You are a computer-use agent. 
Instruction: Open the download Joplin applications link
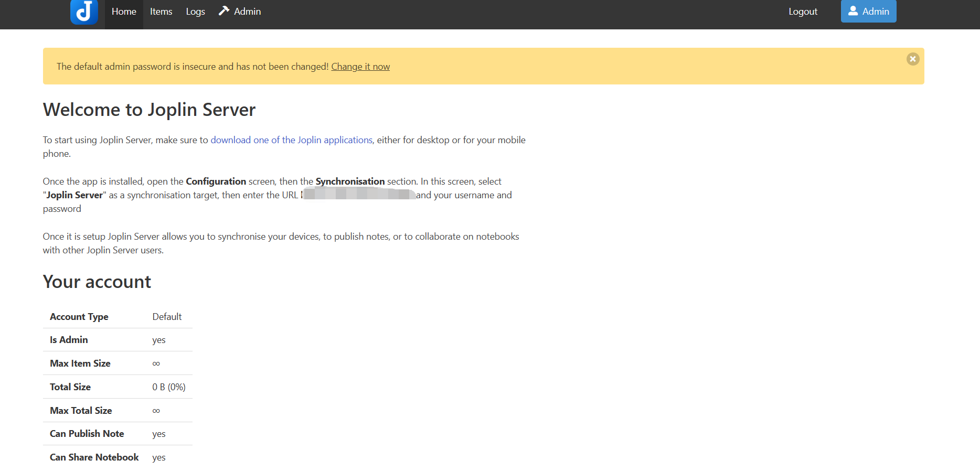point(291,140)
